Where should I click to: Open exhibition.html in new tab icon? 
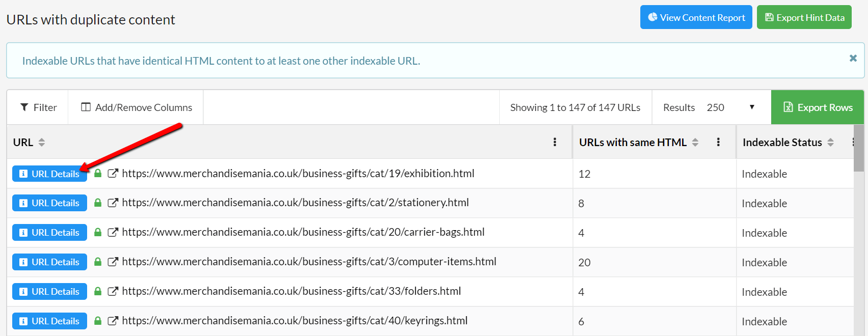point(113,173)
